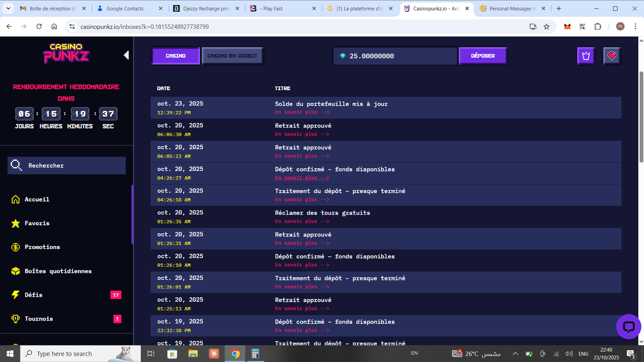The image size is (644, 362).
Task: Open 'En savoir plus' for Solde du portefeuille
Action: (x=302, y=112)
